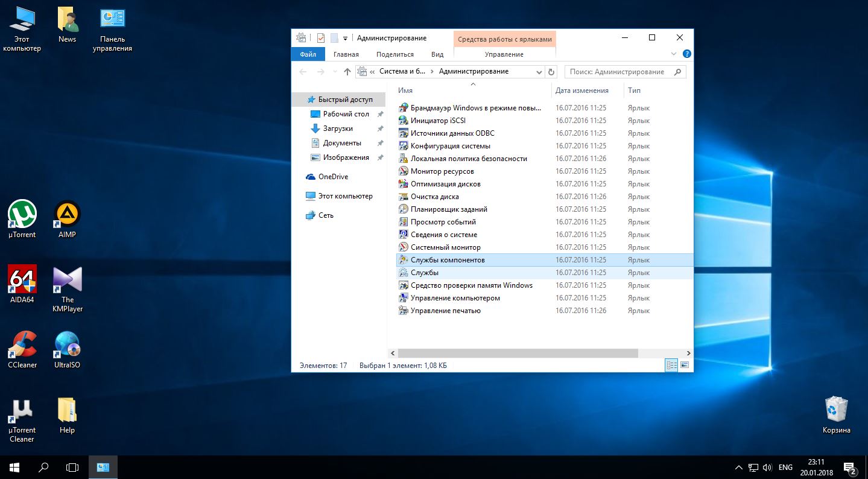Open the AIDA64 desktop shortcut
Image resolution: width=868 pixels, height=479 pixels.
[22, 280]
